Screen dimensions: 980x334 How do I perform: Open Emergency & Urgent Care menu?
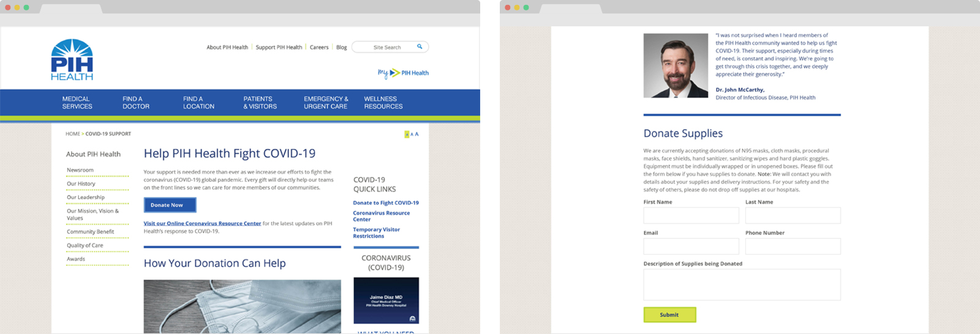(326, 103)
